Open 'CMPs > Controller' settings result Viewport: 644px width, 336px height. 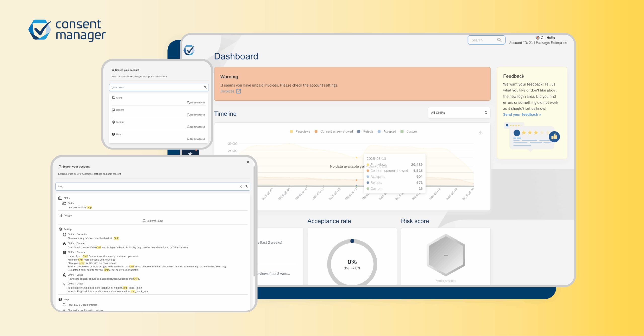[x=77, y=234]
